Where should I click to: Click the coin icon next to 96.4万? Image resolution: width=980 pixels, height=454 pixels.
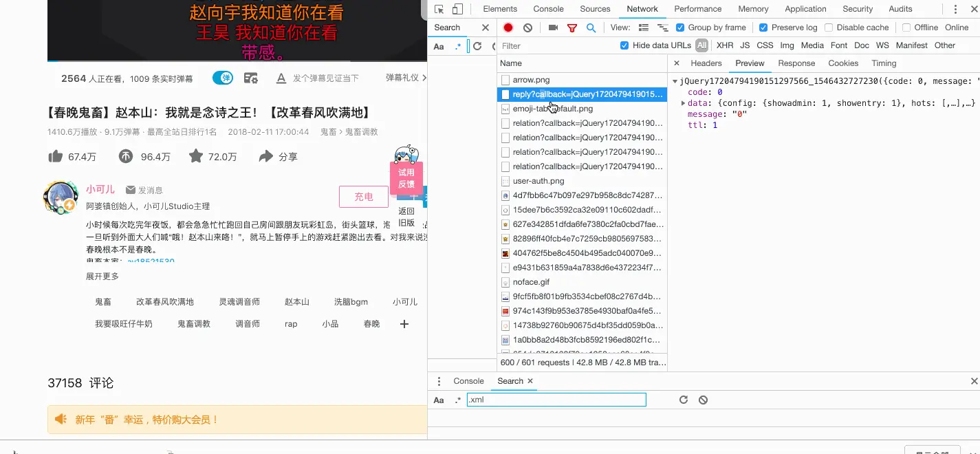point(125,157)
